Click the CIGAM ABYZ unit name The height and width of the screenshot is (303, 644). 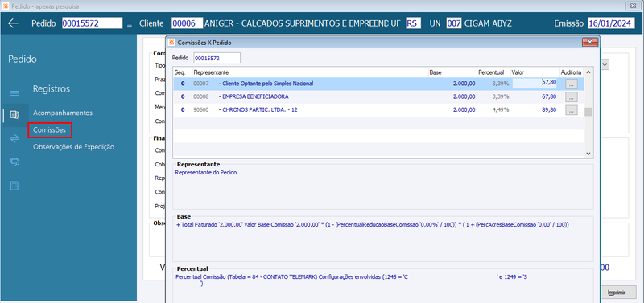coord(488,23)
